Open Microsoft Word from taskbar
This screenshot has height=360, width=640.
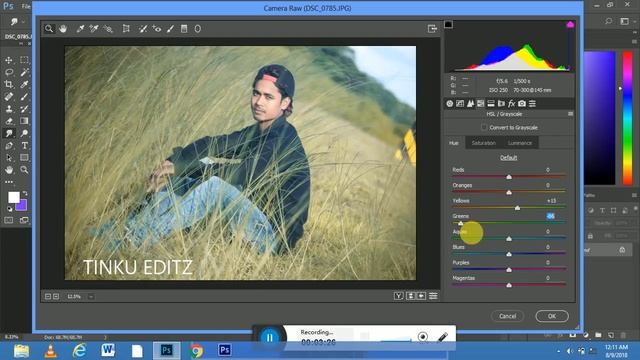click(x=108, y=351)
